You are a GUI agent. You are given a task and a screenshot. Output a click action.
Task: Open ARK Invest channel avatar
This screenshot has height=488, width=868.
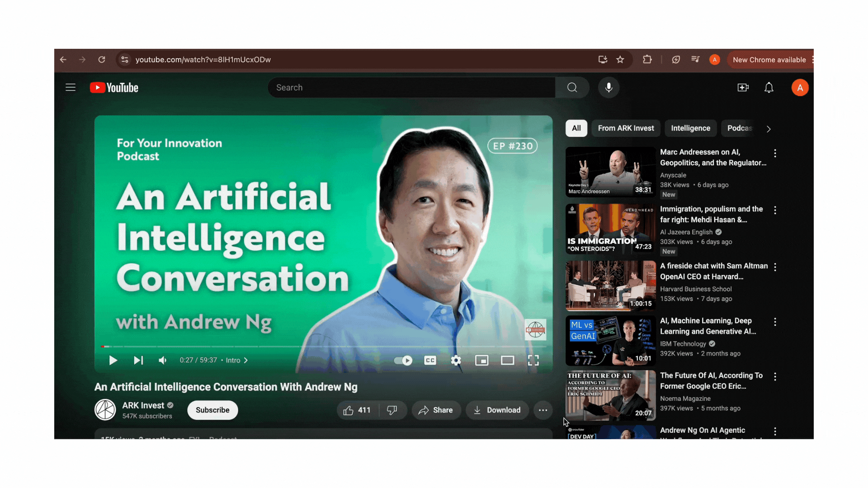[105, 410]
